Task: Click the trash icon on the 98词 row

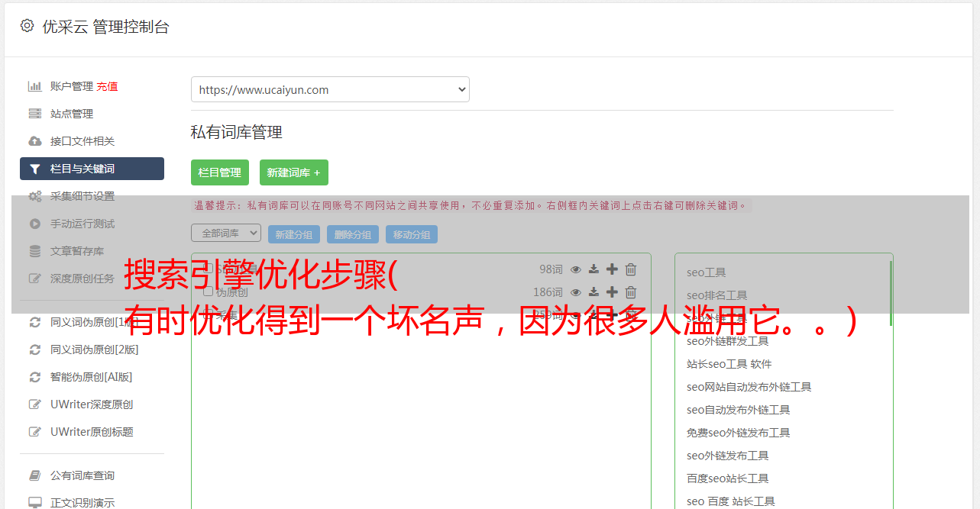Action: click(x=631, y=269)
